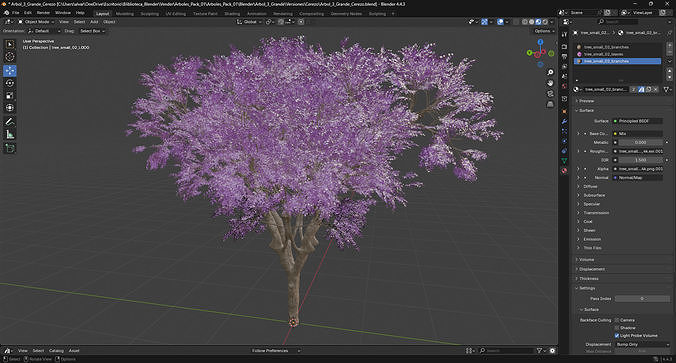Image resolution: width=676 pixels, height=363 pixels.
Task: Expand the Volume panel
Action: (586, 260)
